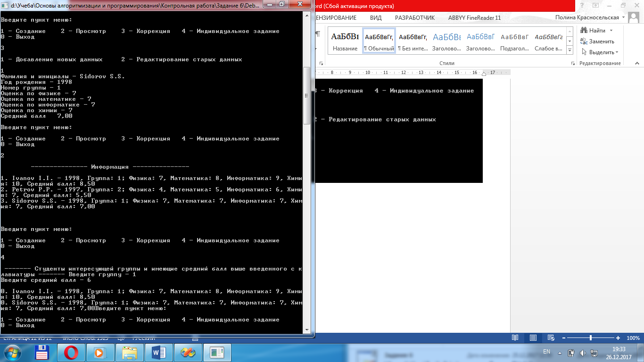Click the Найти button
644x362 pixels.
coord(596,31)
